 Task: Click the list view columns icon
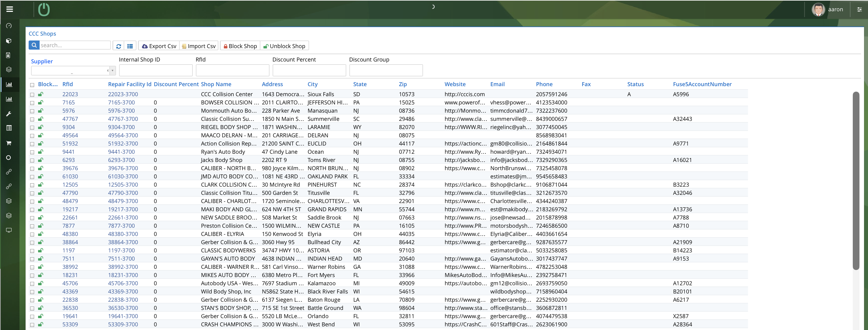point(130,46)
